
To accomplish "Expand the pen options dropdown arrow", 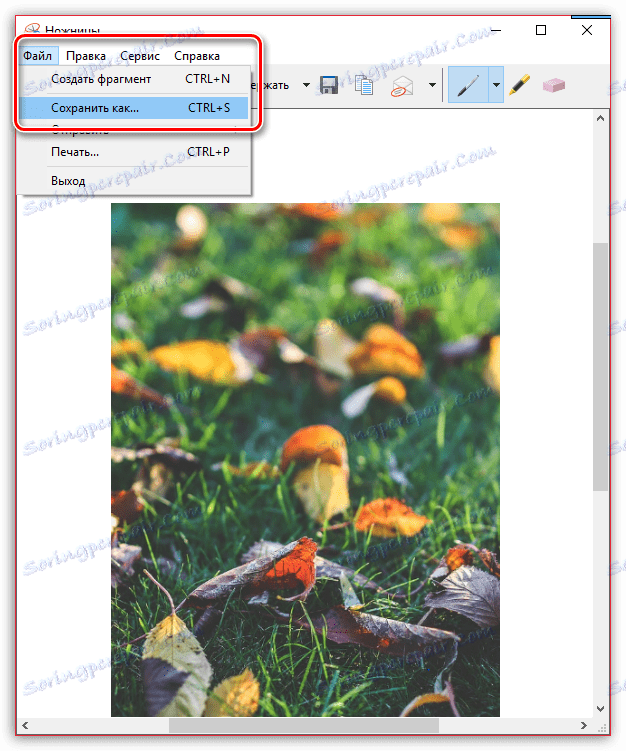I will click(x=496, y=85).
